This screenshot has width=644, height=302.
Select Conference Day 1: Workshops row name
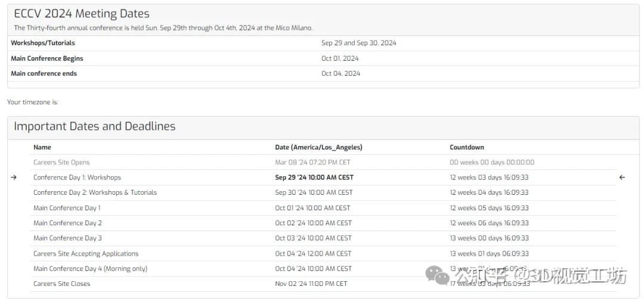[x=77, y=178]
